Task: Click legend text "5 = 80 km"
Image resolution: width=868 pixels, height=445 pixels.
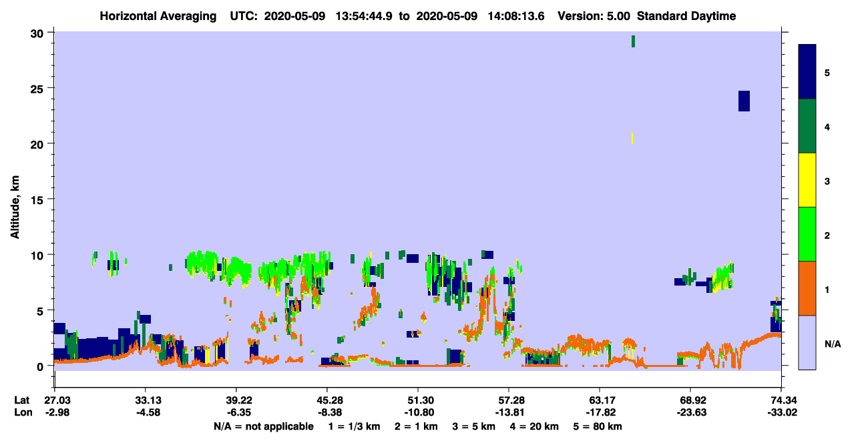Action: pos(597,426)
